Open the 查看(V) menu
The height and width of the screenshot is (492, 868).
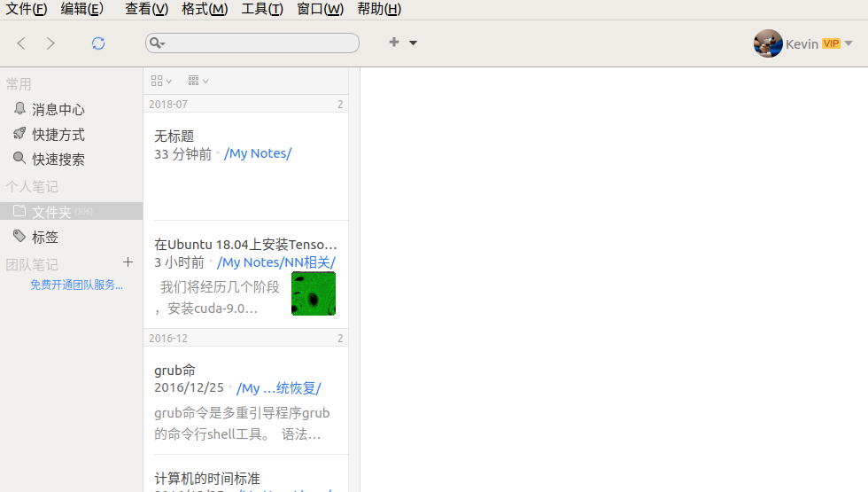147,9
